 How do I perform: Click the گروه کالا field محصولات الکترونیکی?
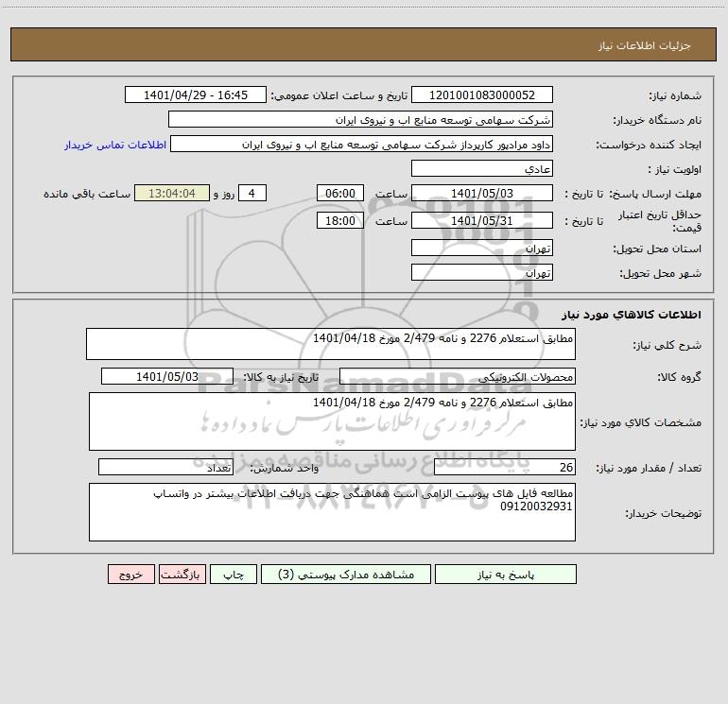point(458,376)
